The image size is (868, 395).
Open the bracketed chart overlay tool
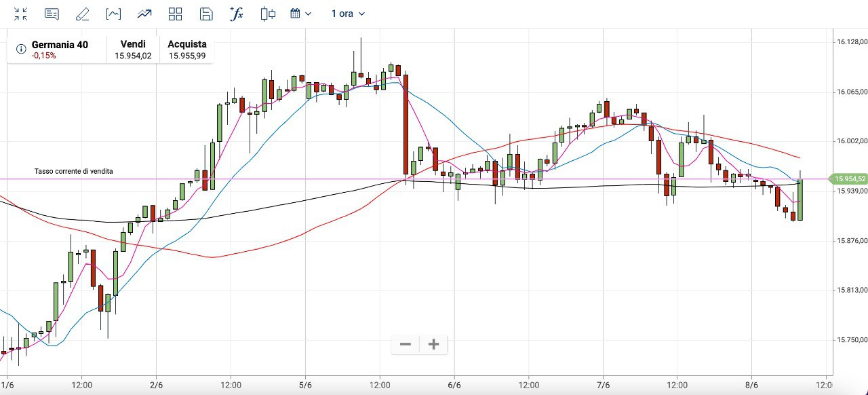click(113, 14)
